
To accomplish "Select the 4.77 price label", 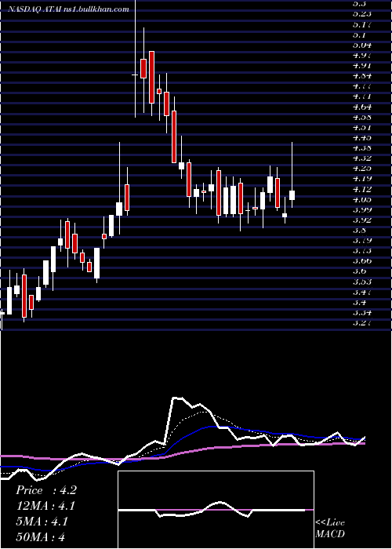I will click(x=362, y=86).
